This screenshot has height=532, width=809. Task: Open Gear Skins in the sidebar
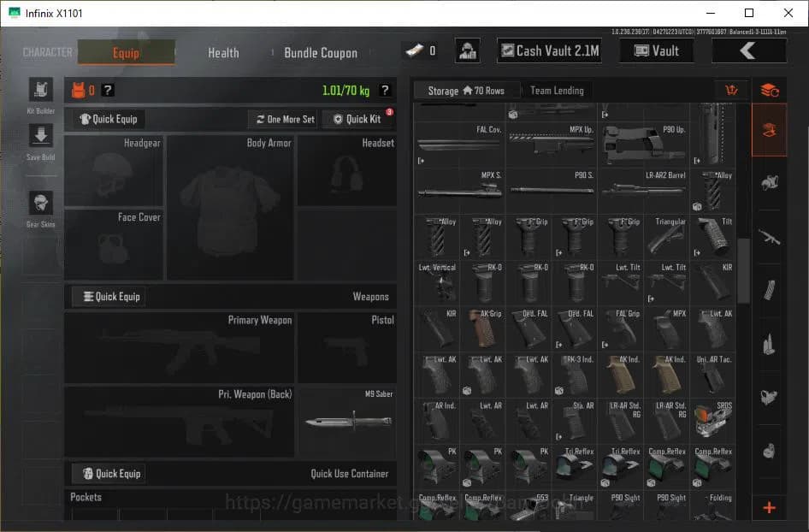click(40, 205)
